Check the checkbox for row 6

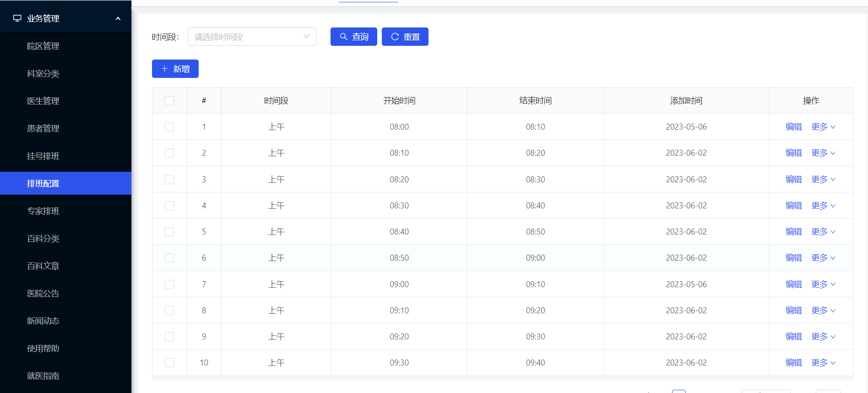point(169,258)
